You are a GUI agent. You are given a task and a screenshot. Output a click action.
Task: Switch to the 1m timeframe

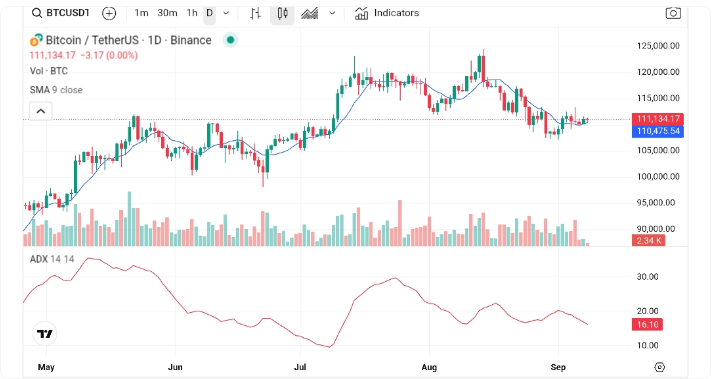pyautogui.click(x=141, y=13)
